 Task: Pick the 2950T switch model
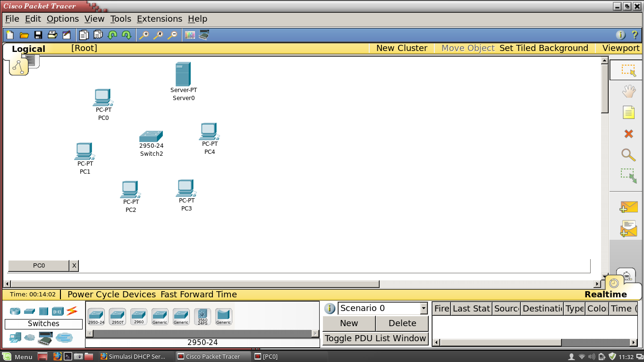click(117, 317)
